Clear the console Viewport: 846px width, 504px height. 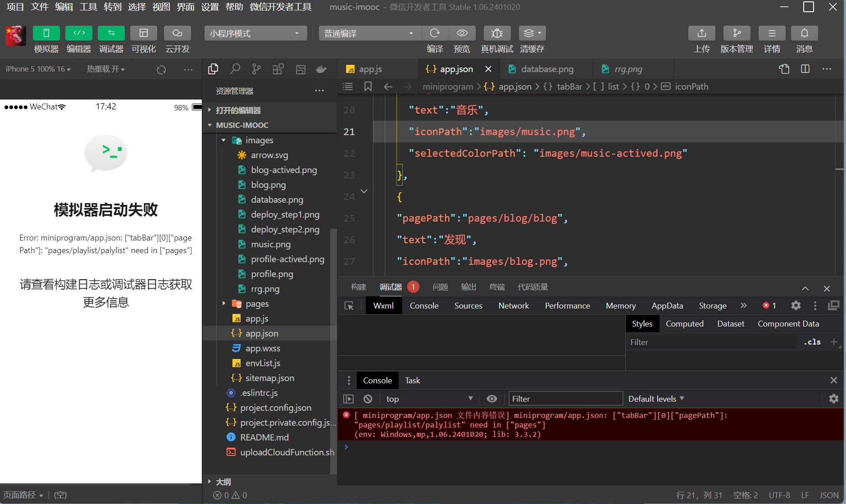pos(368,399)
